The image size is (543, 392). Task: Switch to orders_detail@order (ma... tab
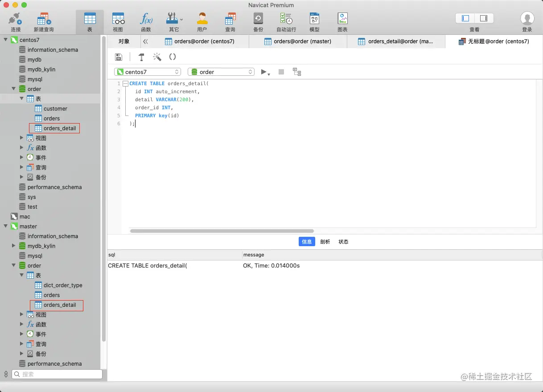coord(395,41)
